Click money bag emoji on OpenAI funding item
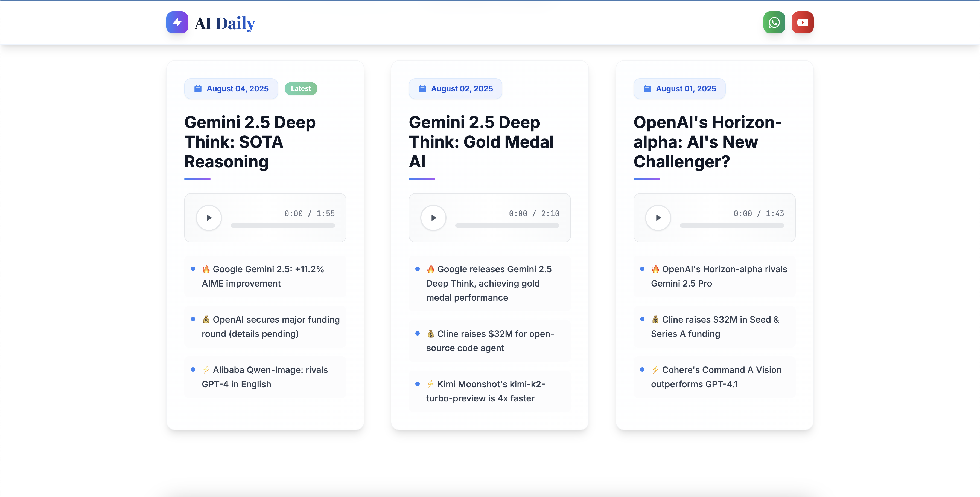The height and width of the screenshot is (497, 980). pyautogui.click(x=206, y=320)
